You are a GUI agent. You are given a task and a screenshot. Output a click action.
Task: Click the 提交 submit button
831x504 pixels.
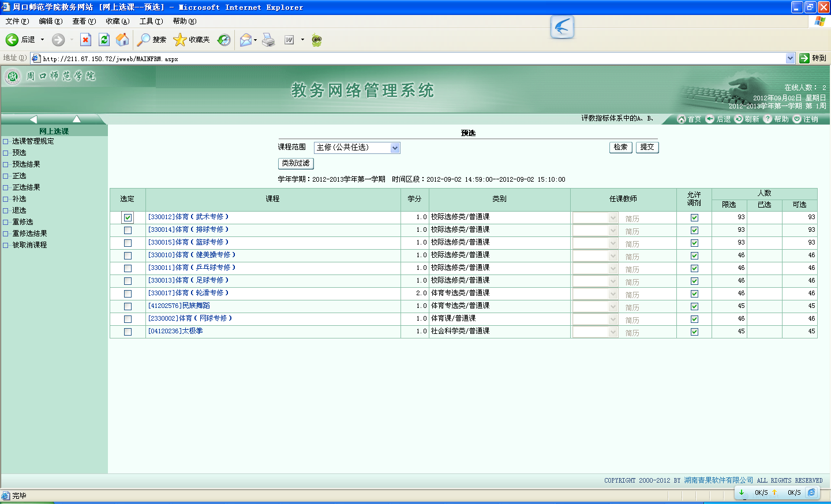(647, 148)
